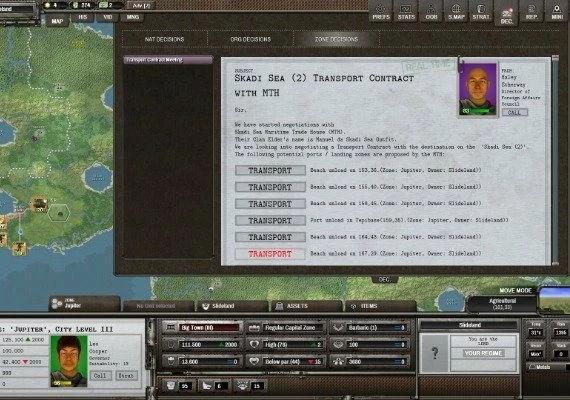Click the population 111.500 icon
The width and height of the screenshot is (570, 400).
[x=170, y=344]
